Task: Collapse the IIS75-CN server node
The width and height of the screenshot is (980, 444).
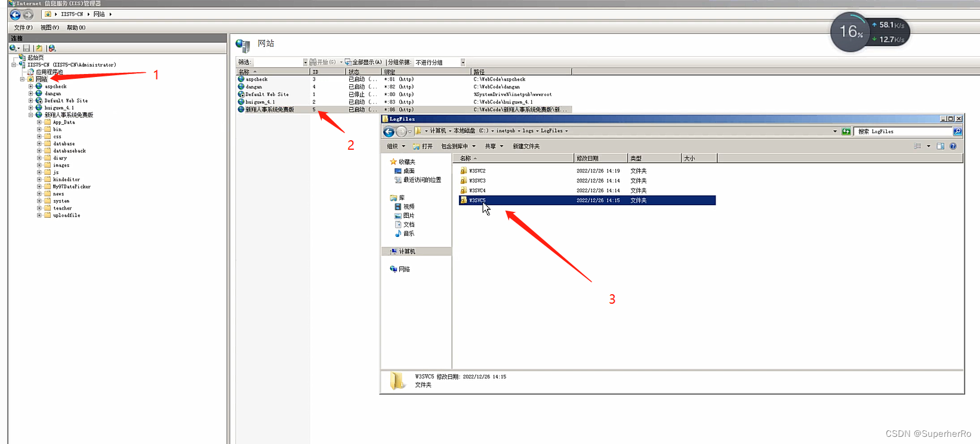Action: [14, 65]
